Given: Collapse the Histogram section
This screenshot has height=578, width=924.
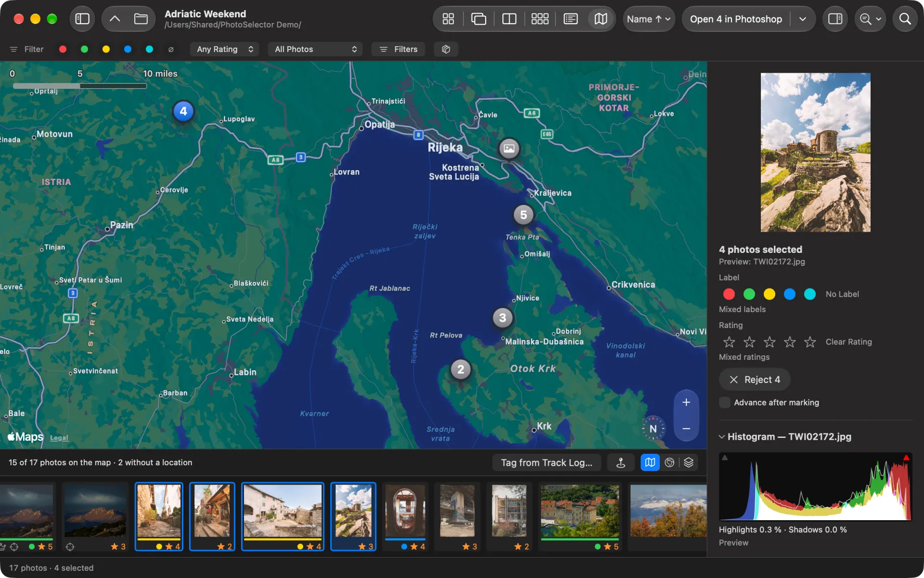Looking at the screenshot, I should click(x=721, y=437).
